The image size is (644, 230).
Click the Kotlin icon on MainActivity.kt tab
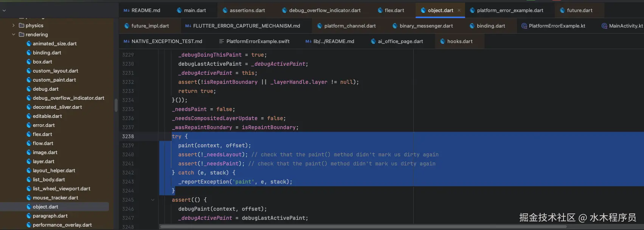(604, 26)
